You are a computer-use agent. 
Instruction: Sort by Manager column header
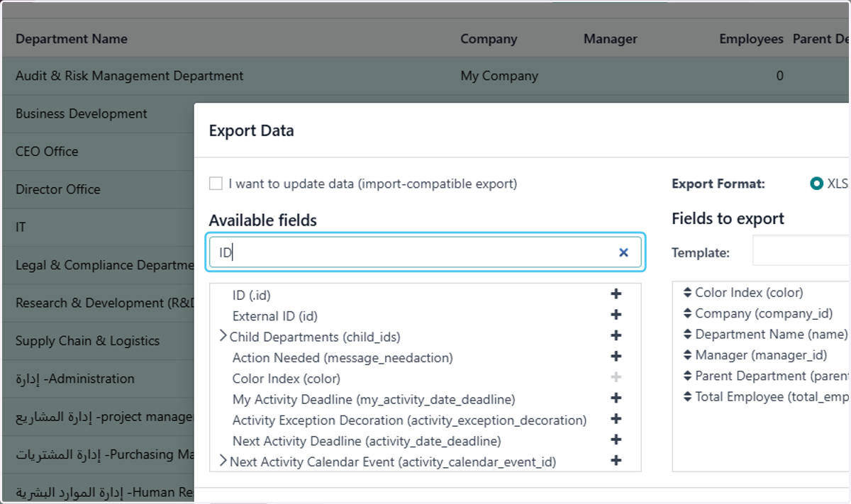(x=611, y=39)
